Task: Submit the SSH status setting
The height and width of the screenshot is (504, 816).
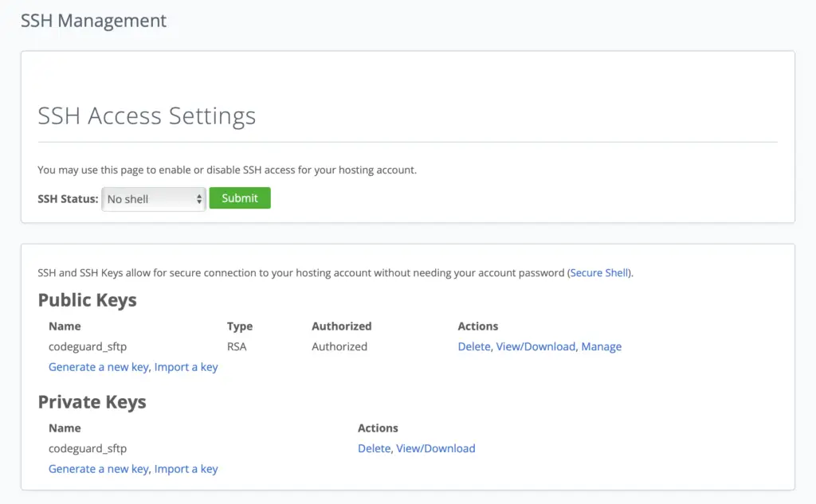Action: pos(240,198)
